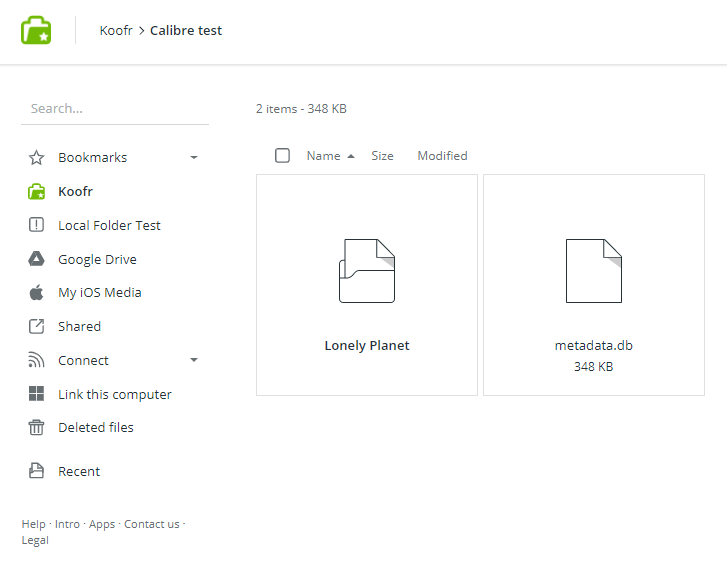Image resolution: width=727 pixels, height=569 pixels.
Task: Expand the Bookmarks dropdown arrow
Action: [194, 158]
